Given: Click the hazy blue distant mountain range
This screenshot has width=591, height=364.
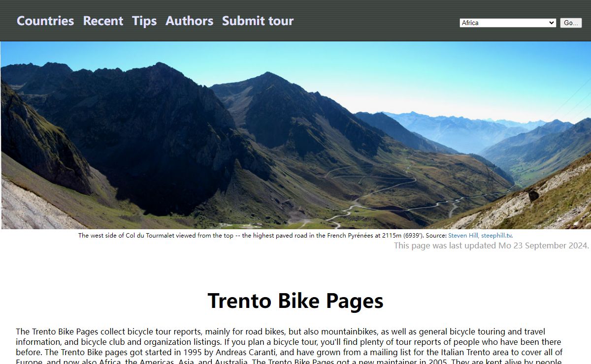Looking at the screenshot, I should [458, 130].
